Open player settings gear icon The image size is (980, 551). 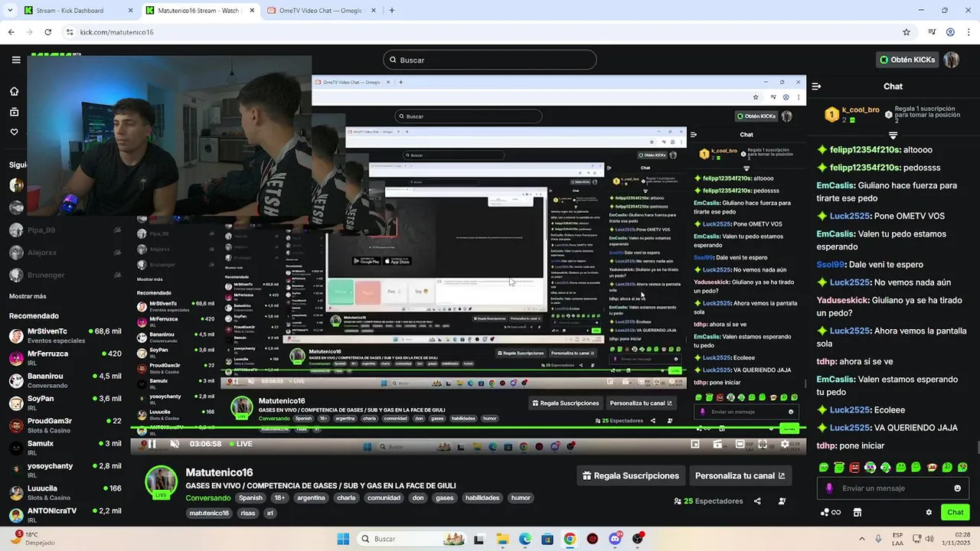click(785, 444)
